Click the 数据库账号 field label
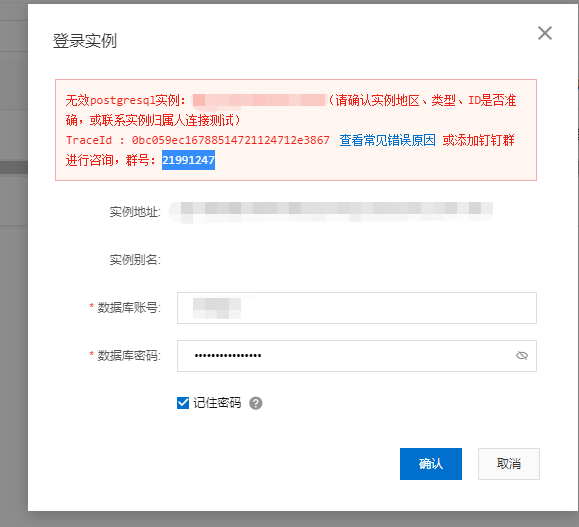Viewport: 579px width, 527px height. point(129,308)
